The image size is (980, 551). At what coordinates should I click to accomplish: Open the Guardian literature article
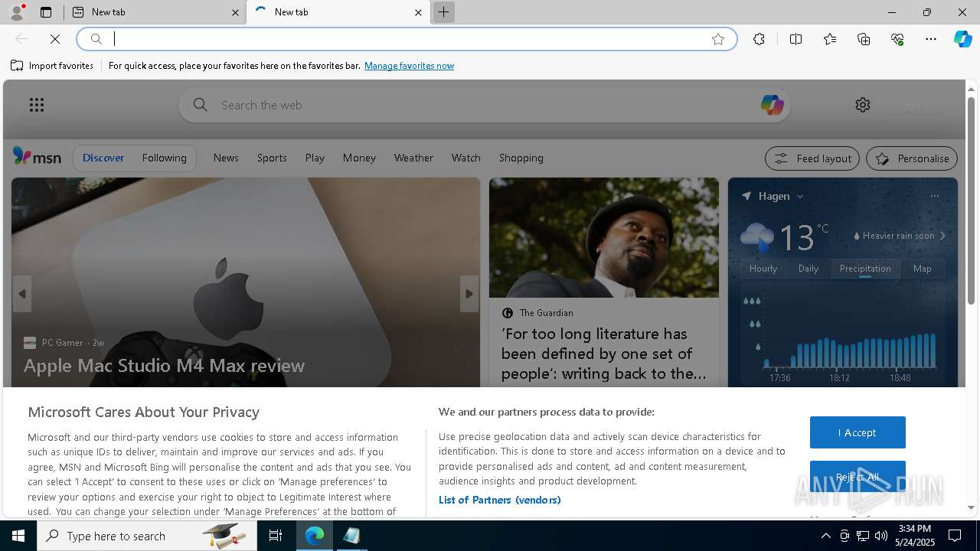[x=604, y=354]
